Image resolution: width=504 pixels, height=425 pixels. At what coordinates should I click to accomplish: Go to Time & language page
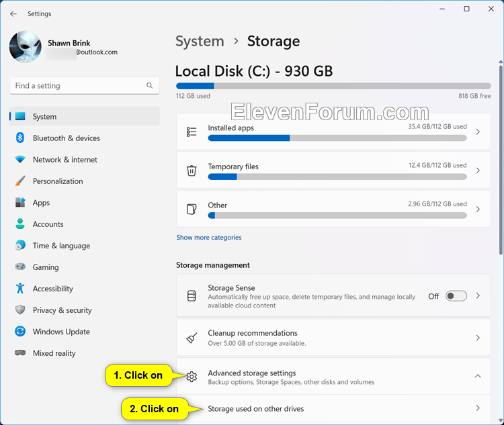pos(84,246)
